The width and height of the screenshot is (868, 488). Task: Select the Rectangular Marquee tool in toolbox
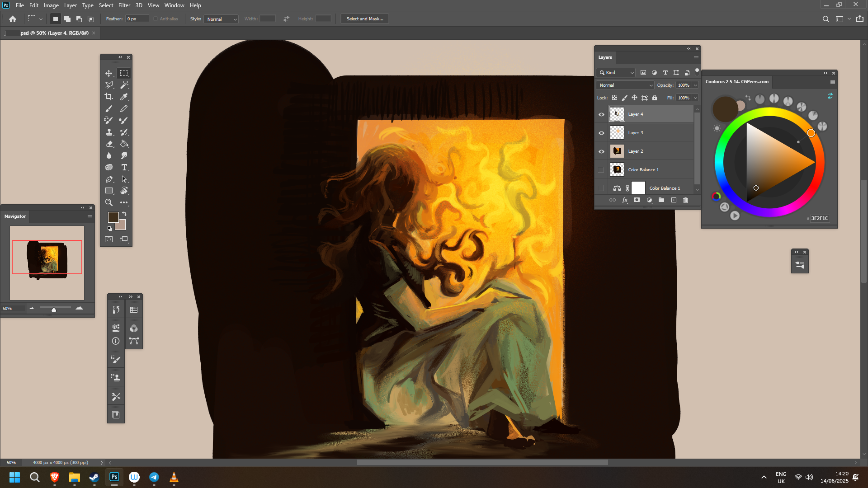124,73
